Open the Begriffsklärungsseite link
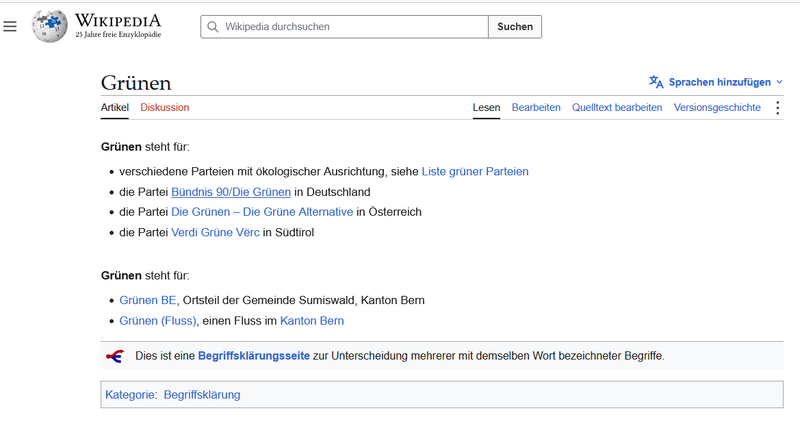Viewport: 800px width, 426px height. pos(254,356)
